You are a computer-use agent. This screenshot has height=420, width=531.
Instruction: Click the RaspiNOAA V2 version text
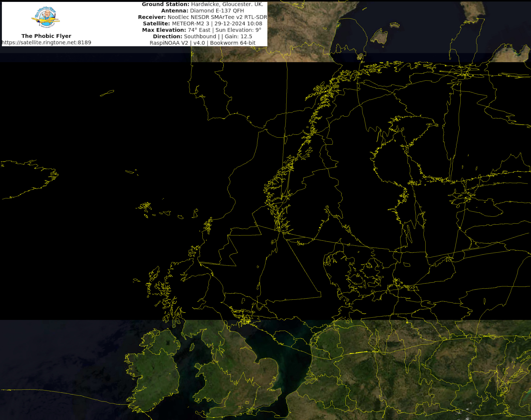(x=202, y=43)
